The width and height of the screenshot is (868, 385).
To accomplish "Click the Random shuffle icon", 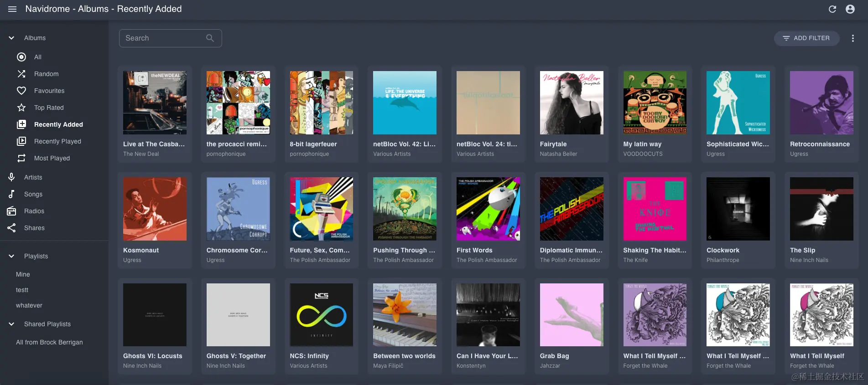I will coord(21,74).
